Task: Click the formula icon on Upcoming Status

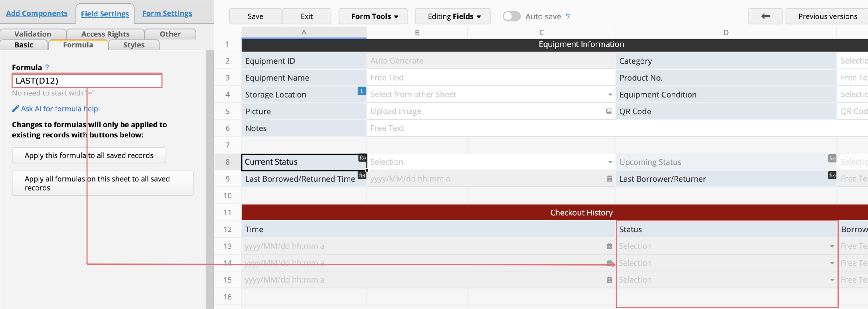Action: [x=832, y=158]
